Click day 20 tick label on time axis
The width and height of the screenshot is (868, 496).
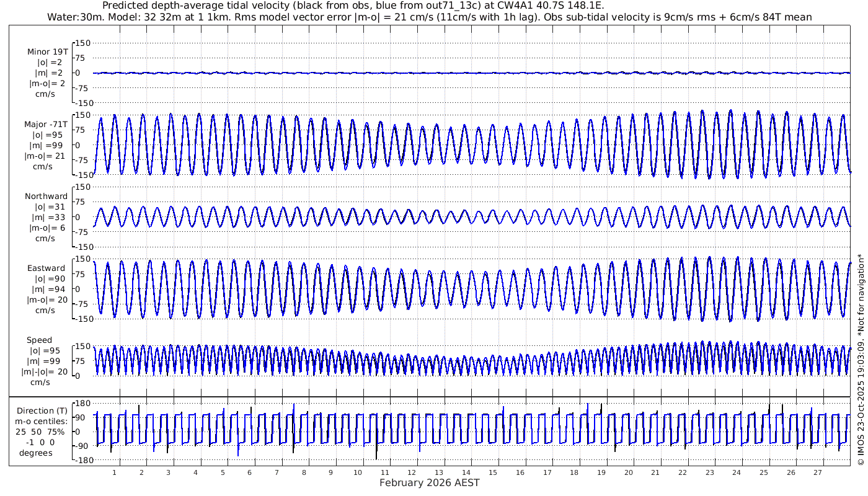click(x=629, y=472)
